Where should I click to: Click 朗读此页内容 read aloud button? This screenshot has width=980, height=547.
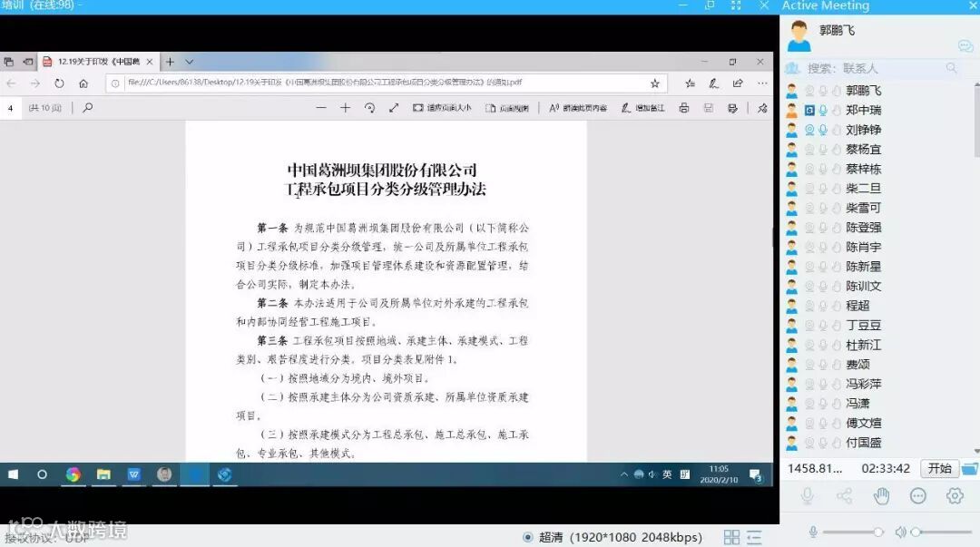click(578, 108)
